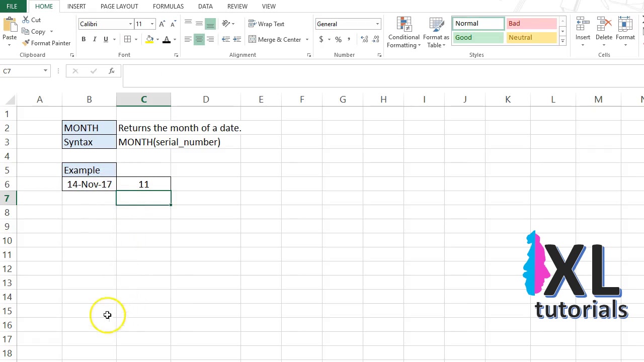Click Increase Decimal icon

[x=364, y=39]
